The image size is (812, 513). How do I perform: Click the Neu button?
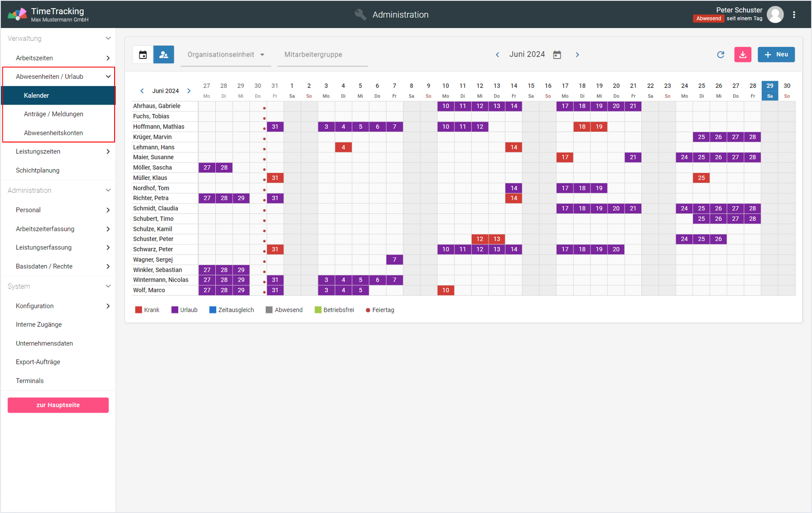(x=776, y=55)
